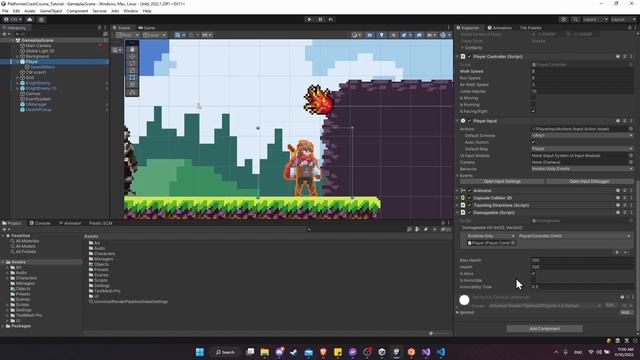Screen dimensions: 640x360
Task: Toggle the Is Alive checkbox
Action: coord(533,273)
